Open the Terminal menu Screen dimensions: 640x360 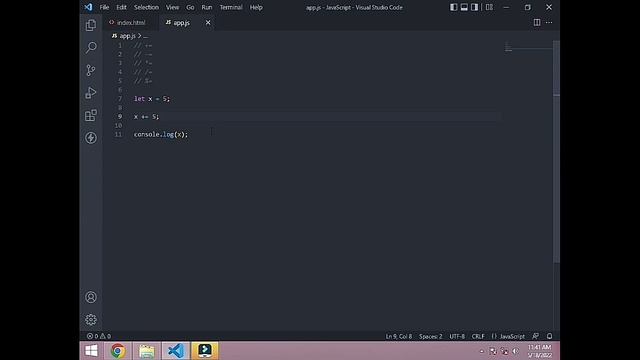coord(231,7)
